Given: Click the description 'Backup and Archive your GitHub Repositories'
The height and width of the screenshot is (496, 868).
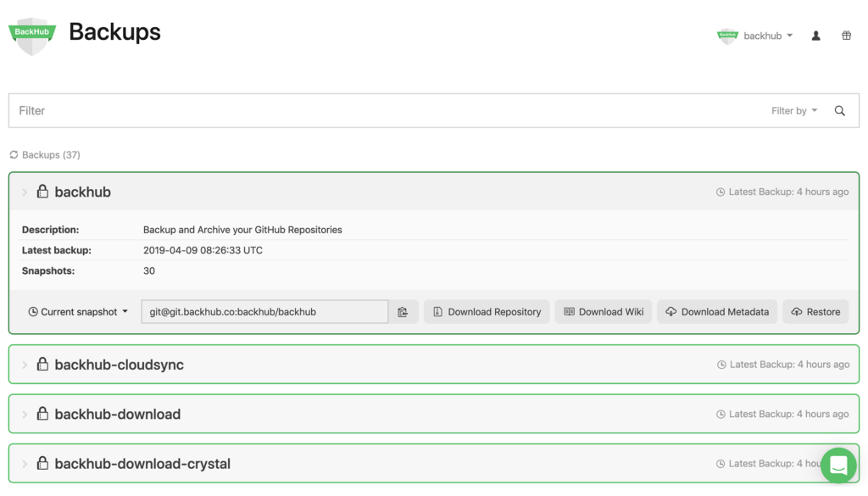Looking at the screenshot, I should (242, 230).
